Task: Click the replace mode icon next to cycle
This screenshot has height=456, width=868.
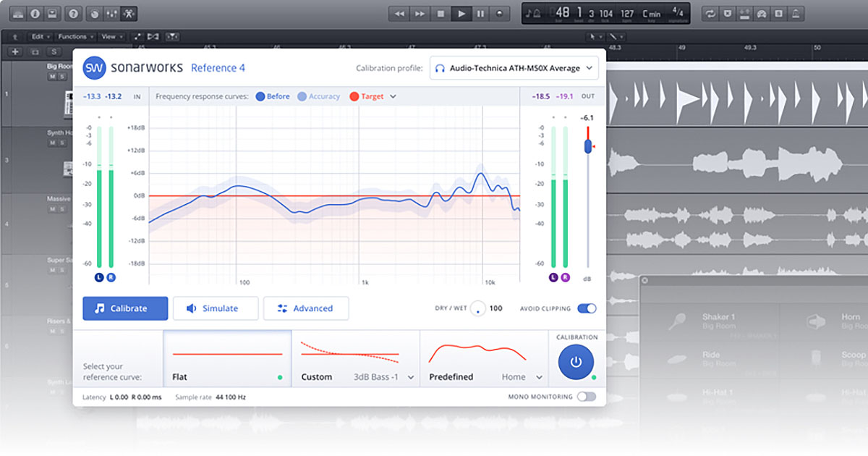Action: coord(728,14)
